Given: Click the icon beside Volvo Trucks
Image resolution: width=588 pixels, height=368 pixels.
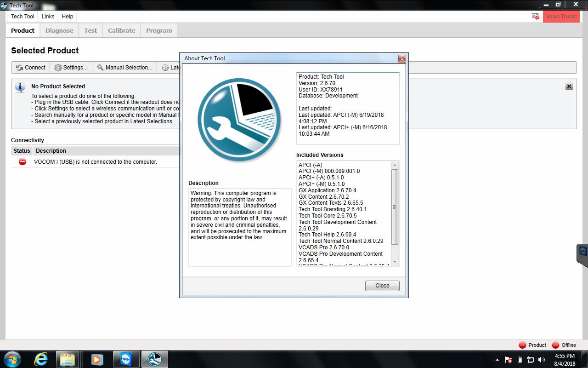Looking at the screenshot, I should pos(536,17).
